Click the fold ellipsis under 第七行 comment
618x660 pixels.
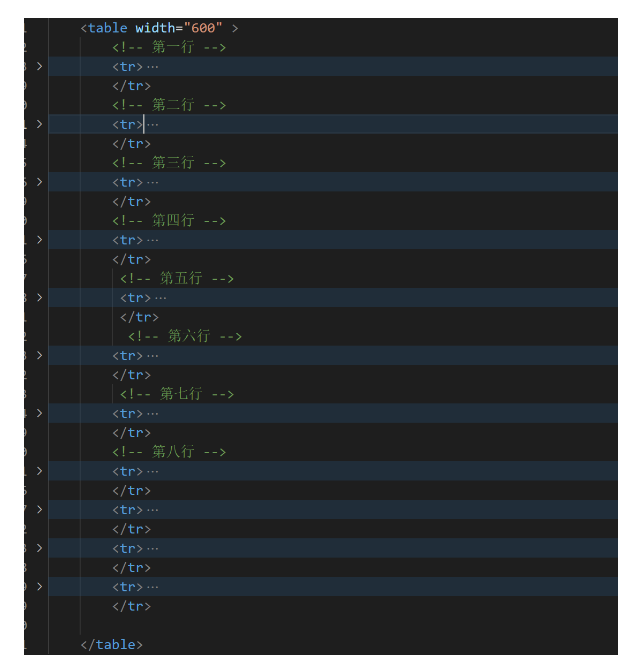[152, 414]
